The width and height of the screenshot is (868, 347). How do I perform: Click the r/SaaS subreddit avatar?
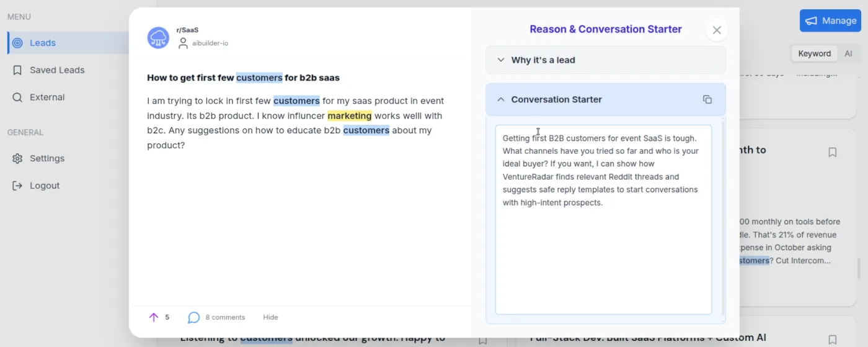(158, 38)
